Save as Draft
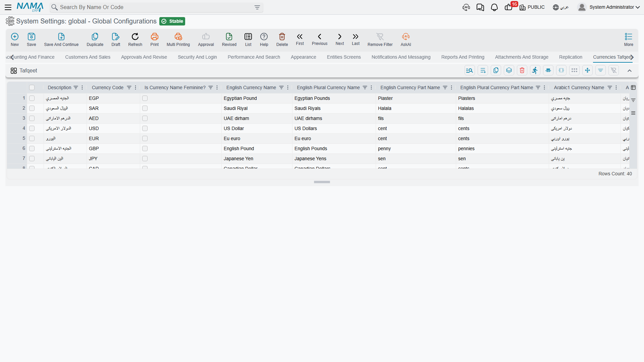Screen dimensions: 644x362 pos(116,40)
